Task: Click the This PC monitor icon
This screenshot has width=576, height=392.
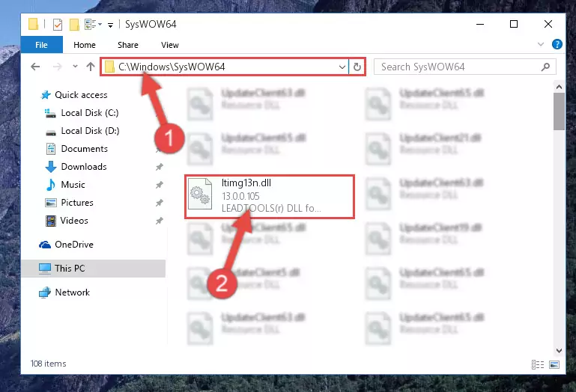Action: (x=45, y=269)
